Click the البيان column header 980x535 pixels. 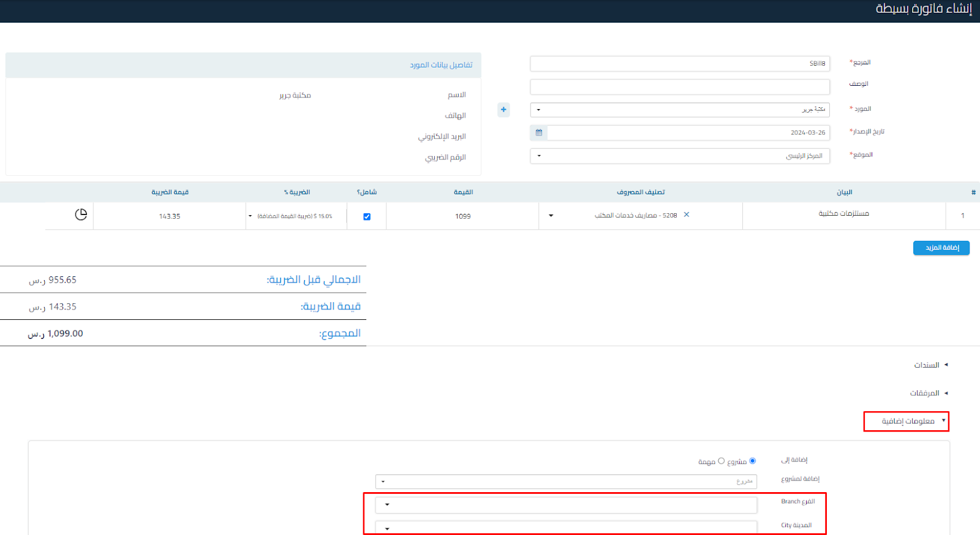(845, 192)
